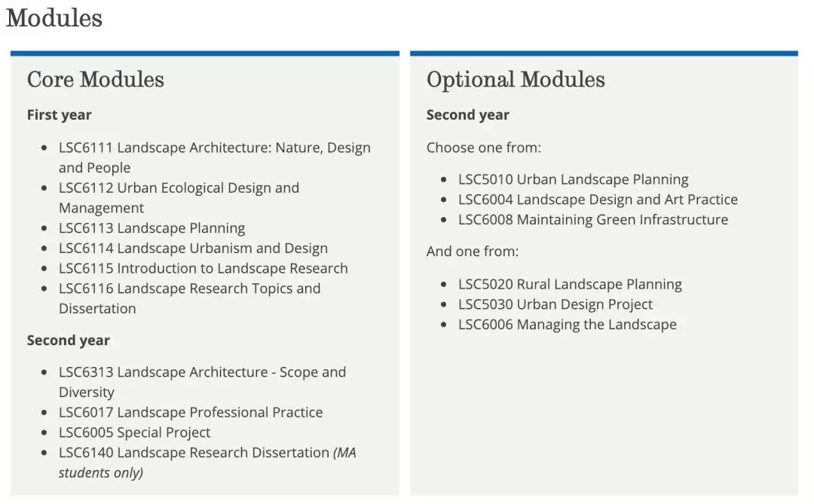The image size is (814, 504).
Task: Click LSC6111 Landscape Architecture: Nature, Design and People
Action: 214,148
